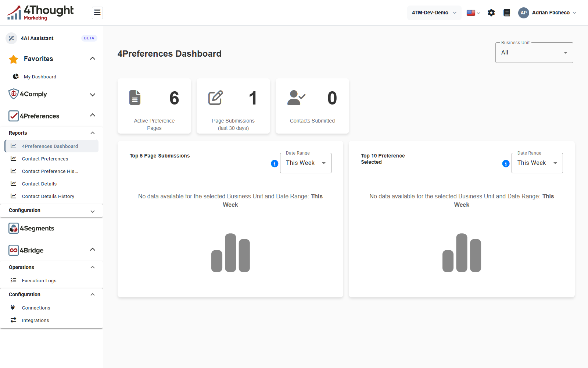The width and height of the screenshot is (588, 368).
Task: Open the 4TM-Dev-Demo environment dropdown
Action: point(434,13)
